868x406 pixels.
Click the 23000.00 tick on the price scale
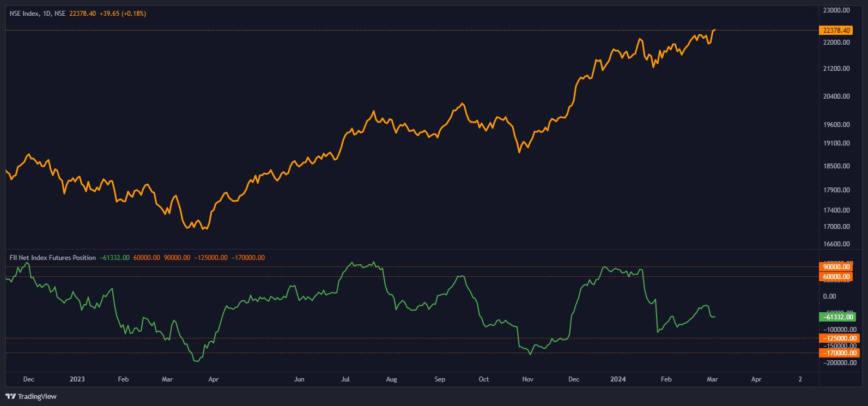[x=836, y=10]
